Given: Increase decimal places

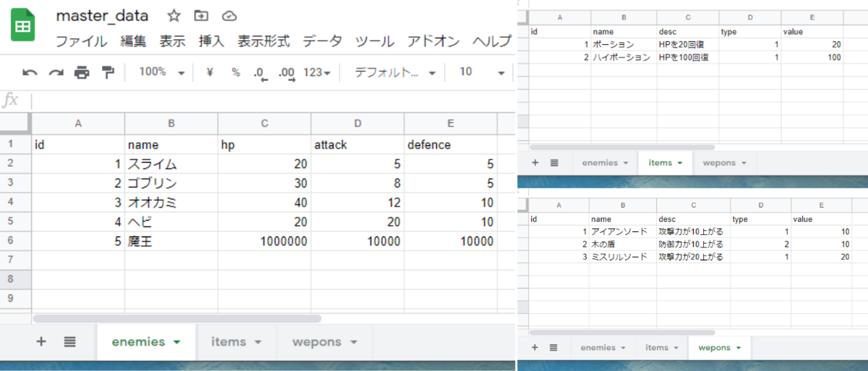Looking at the screenshot, I should pos(286,73).
